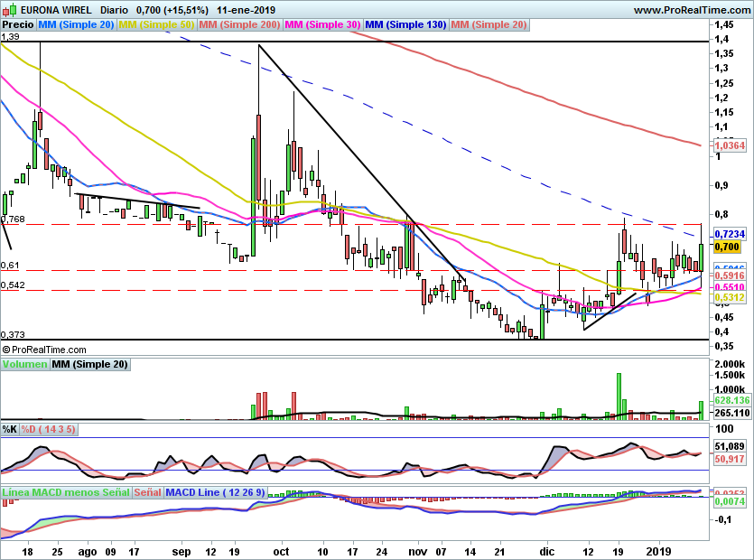
Task: Select the magenta MM (Simple 30) label
Action: [x=322, y=24]
